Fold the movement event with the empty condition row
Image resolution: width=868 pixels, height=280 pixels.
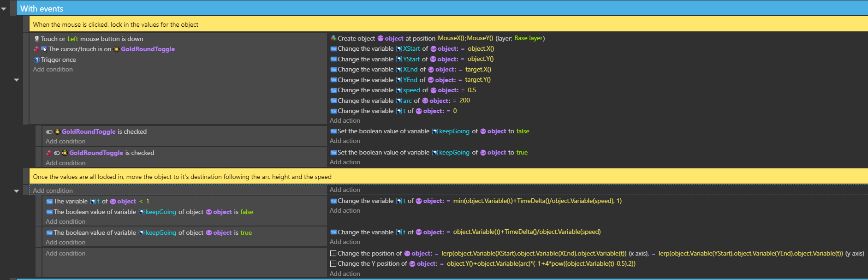(x=17, y=191)
